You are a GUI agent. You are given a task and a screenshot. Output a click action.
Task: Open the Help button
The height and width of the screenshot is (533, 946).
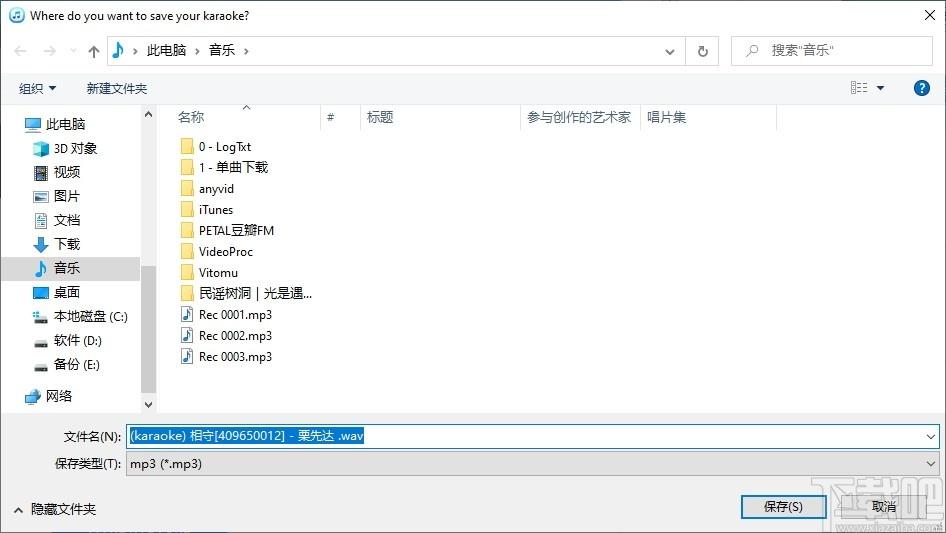click(921, 88)
